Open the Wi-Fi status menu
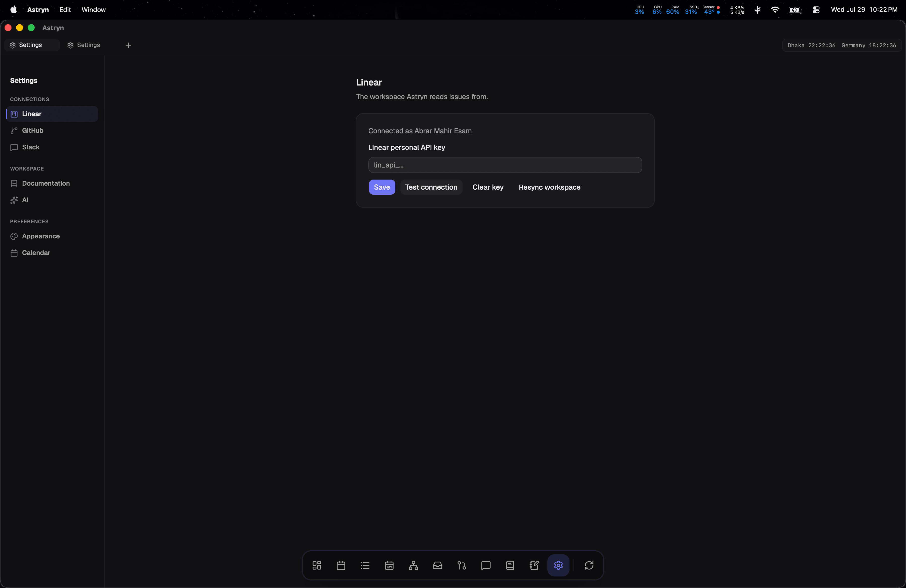906x588 pixels. point(775,10)
